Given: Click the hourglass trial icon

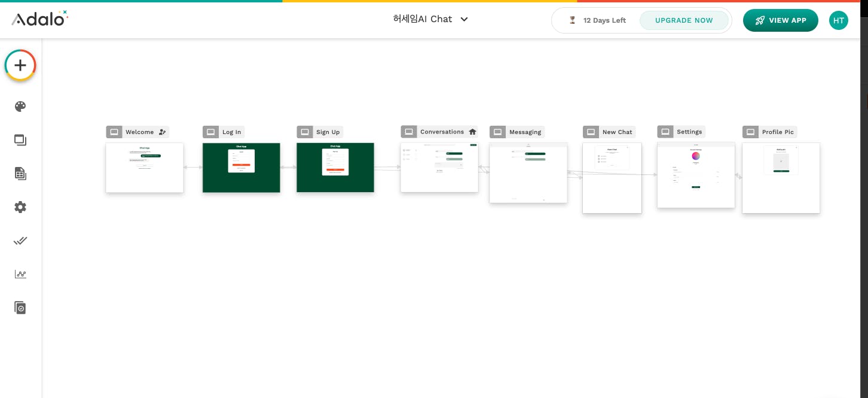Looking at the screenshot, I should pos(573,20).
